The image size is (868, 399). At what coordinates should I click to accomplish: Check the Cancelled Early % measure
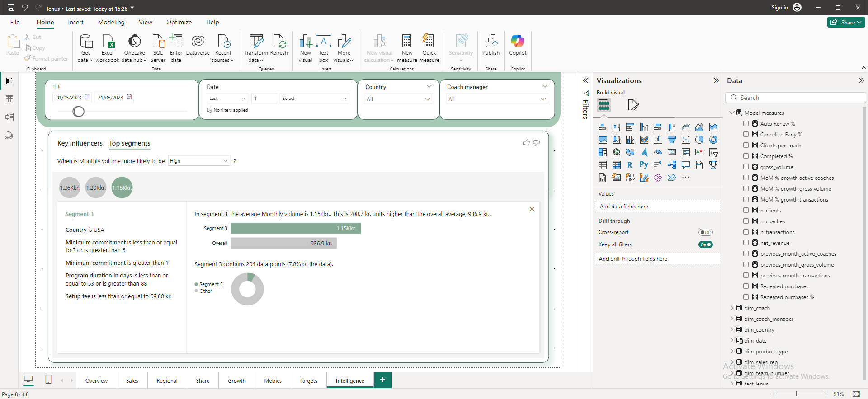746,134
